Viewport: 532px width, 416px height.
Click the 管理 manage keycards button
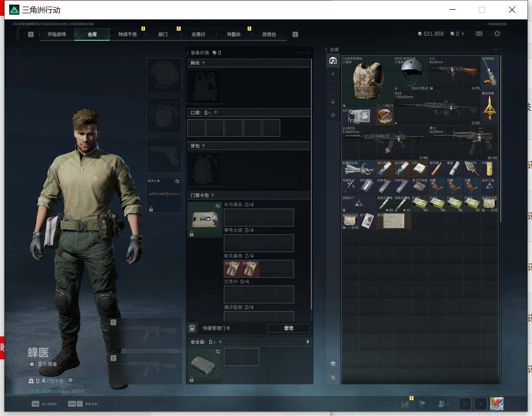(x=288, y=328)
